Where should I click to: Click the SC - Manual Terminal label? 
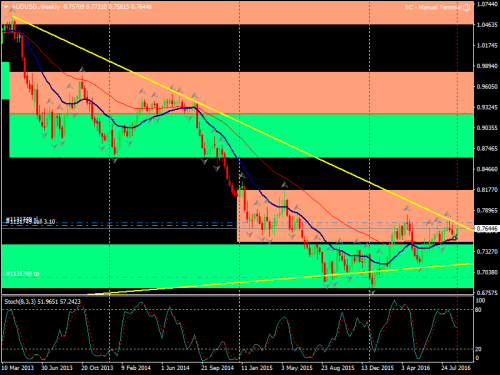coord(433,7)
